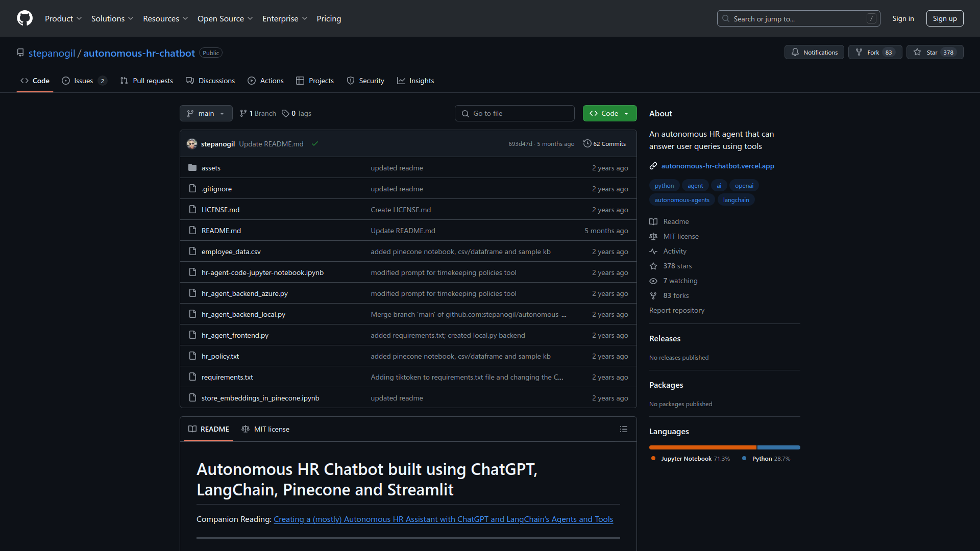Screen dimensions: 980x551
Task: Click the openai topic tag
Action: point(744,186)
